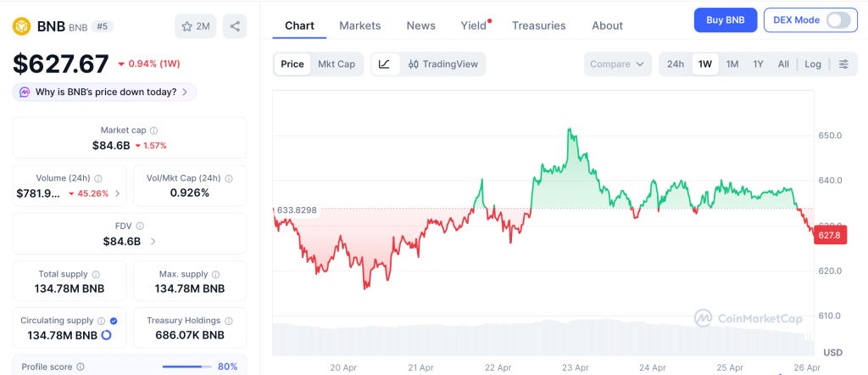
Task: Click the 20 Apr date axis label
Action: click(343, 367)
